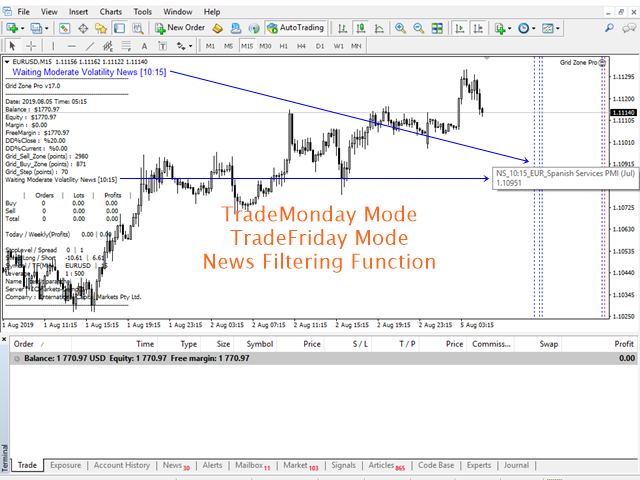
Task: Click the Periodicity clock icon
Action: tap(523, 28)
